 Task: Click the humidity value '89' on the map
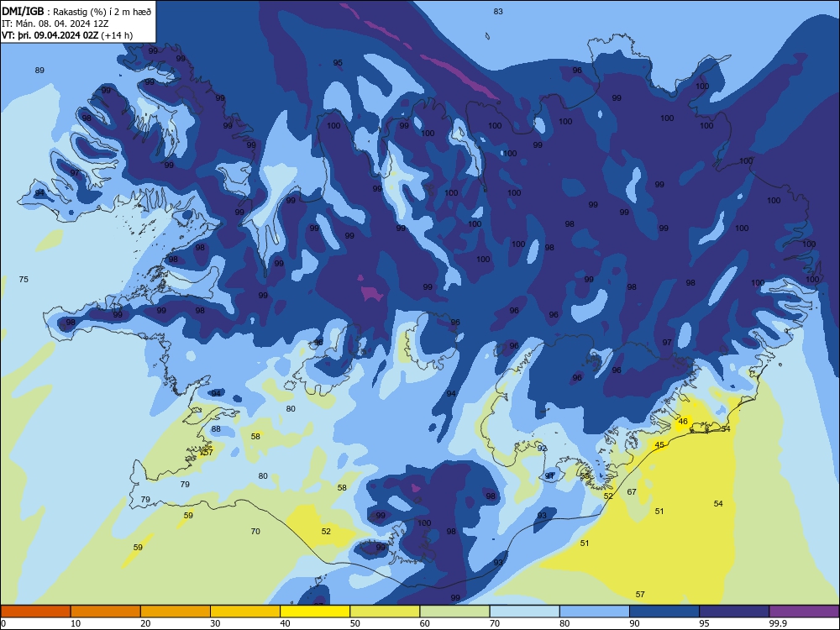pyautogui.click(x=39, y=71)
